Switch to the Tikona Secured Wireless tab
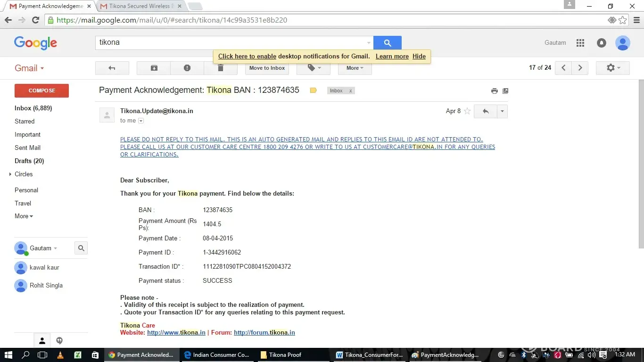The image size is (644, 362). [x=141, y=6]
